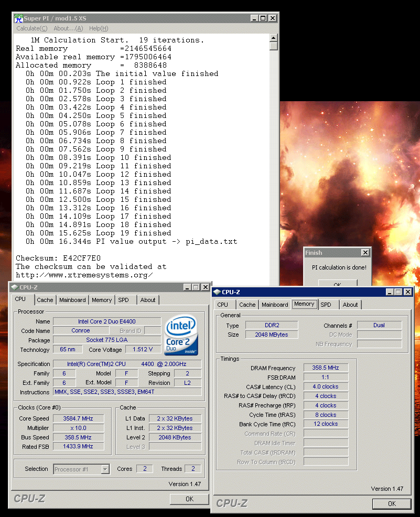Close the left CPU-Z processor window

[206, 287]
